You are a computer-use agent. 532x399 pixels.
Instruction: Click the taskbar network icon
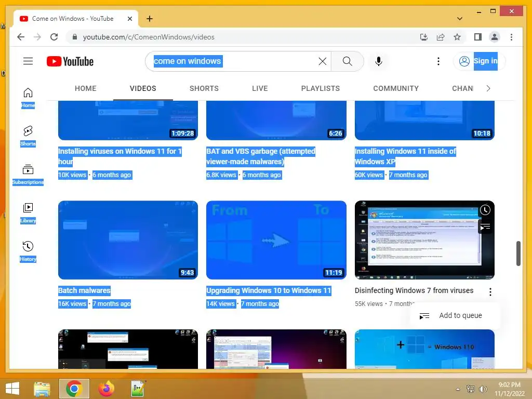coord(470,389)
